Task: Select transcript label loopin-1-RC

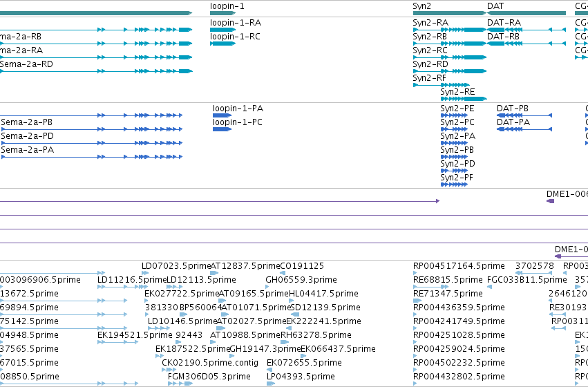Action: point(235,37)
